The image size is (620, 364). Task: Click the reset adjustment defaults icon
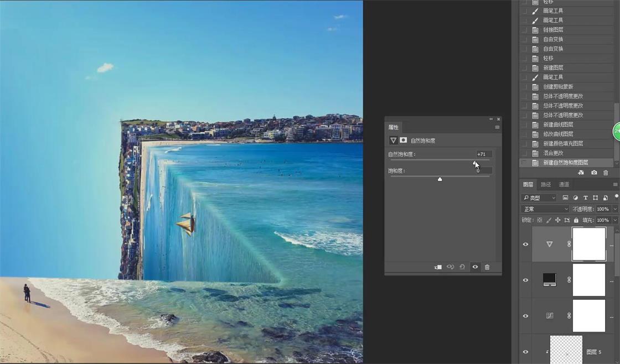click(462, 267)
